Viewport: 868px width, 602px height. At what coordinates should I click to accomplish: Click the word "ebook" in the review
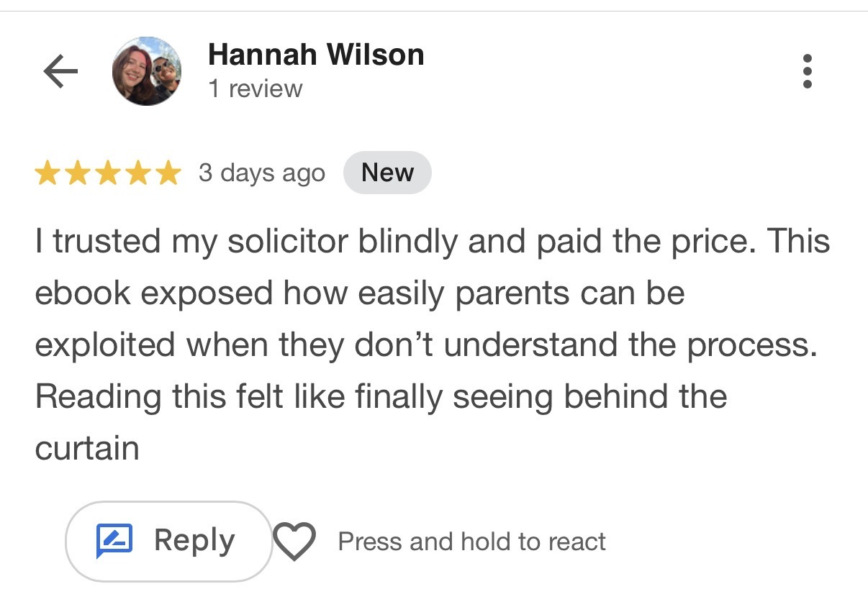pos(83,293)
